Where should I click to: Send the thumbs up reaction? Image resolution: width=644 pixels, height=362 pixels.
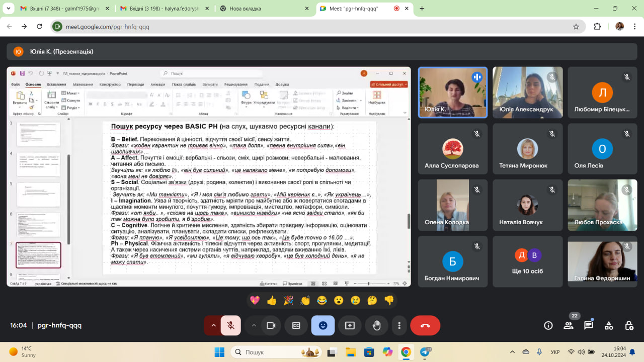click(x=272, y=300)
